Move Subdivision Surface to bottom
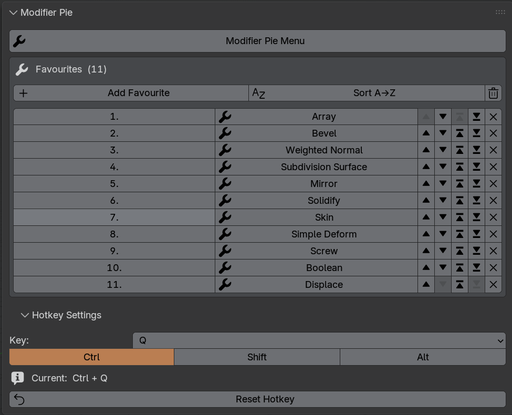The image size is (512, 415). tap(476, 167)
